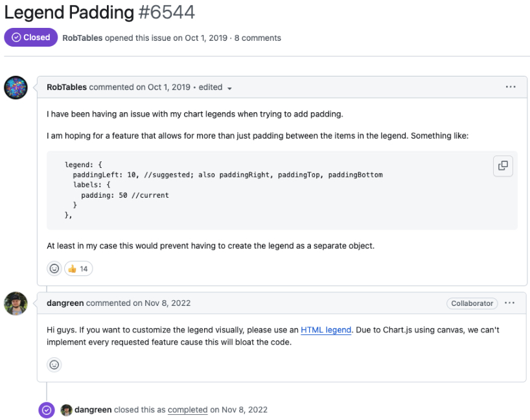The image size is (530, 420).
Task: Add emoji reaction to dangreen comment
Action: coord(54,364)
